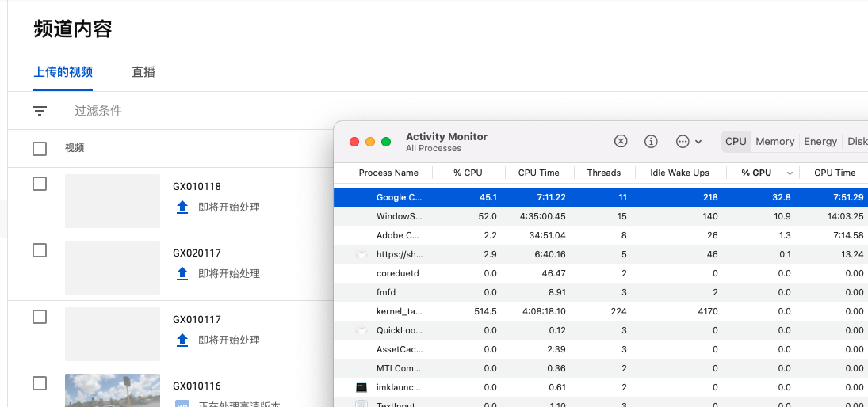
Task: Click the QuickLook process icon
Action: pos(361,330)
